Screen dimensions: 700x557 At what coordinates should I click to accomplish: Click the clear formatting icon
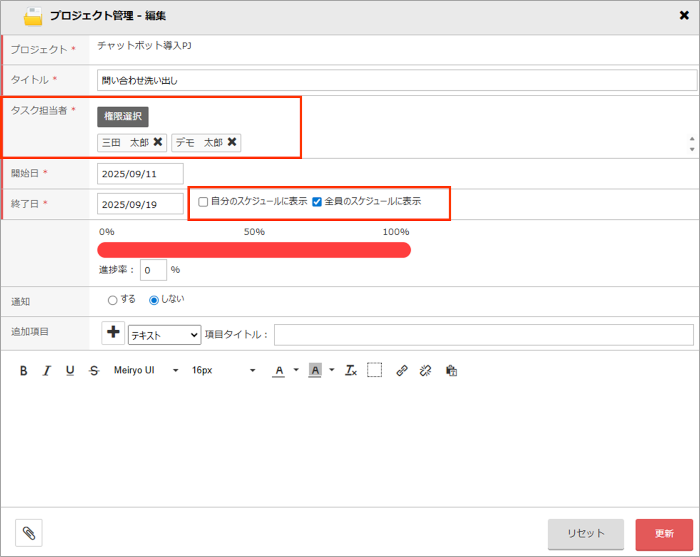click(351, 370)
